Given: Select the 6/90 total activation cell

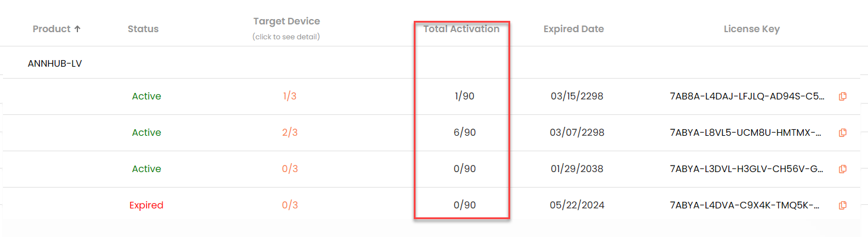Looking at the screenshot, I should (x=464, y=133).
